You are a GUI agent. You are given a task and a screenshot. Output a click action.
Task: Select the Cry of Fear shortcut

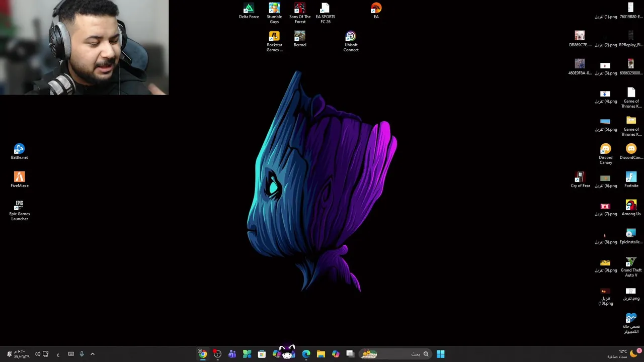(580, 180)
